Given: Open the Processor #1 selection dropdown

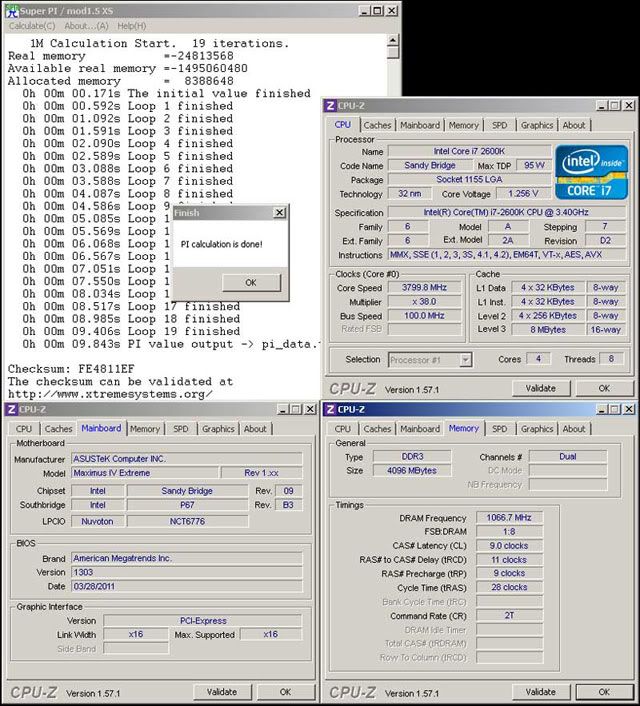Looking at the screenshot, I should click(x=466, y=360).
